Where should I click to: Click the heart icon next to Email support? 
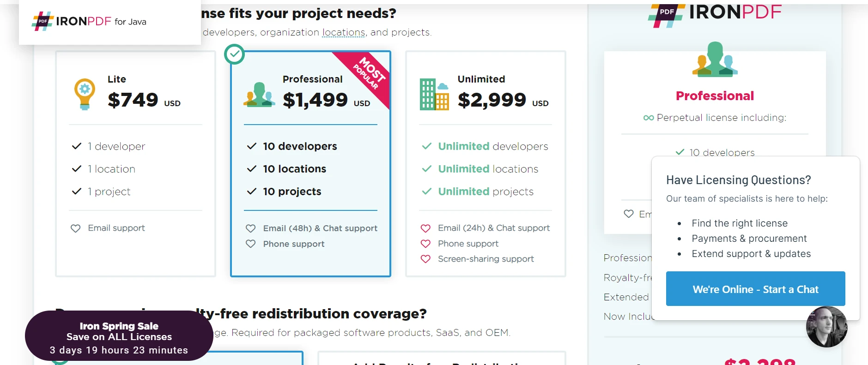coord(75,228)
